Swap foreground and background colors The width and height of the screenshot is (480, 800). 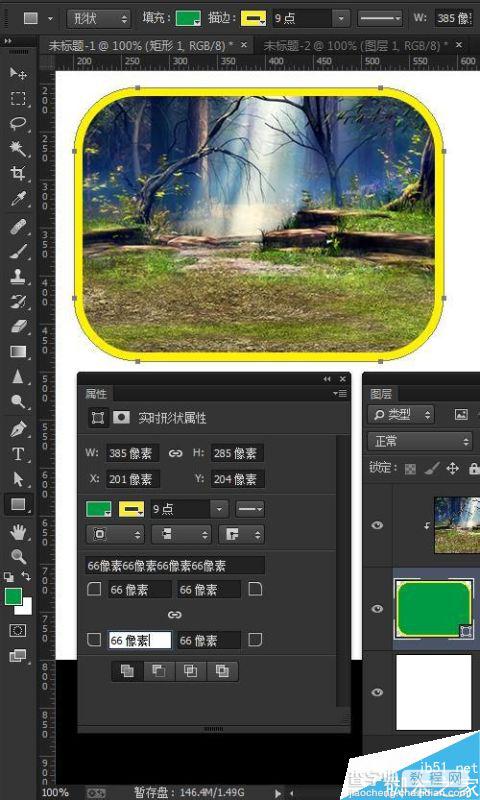coord(27,577)
